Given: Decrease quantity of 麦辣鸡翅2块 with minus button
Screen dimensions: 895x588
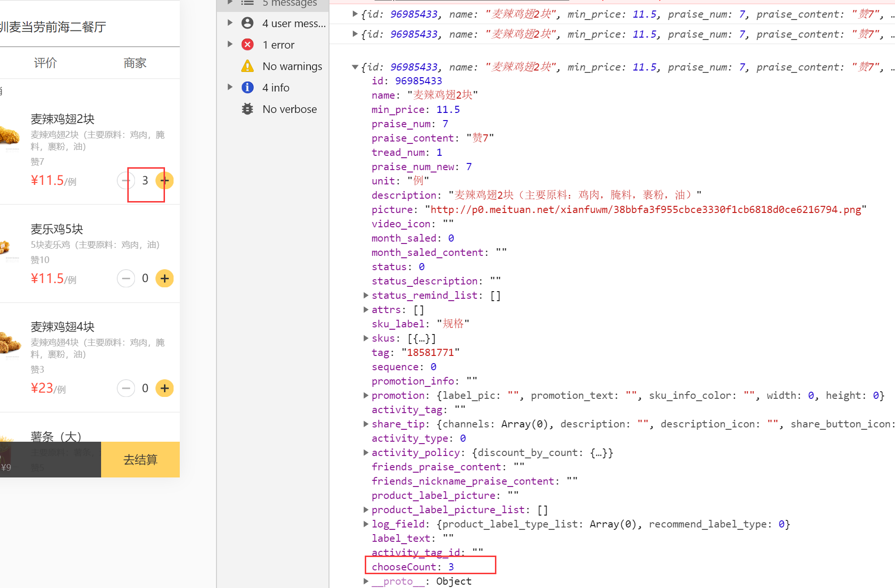Looking at the screenshot, I should tap(125, 181).
